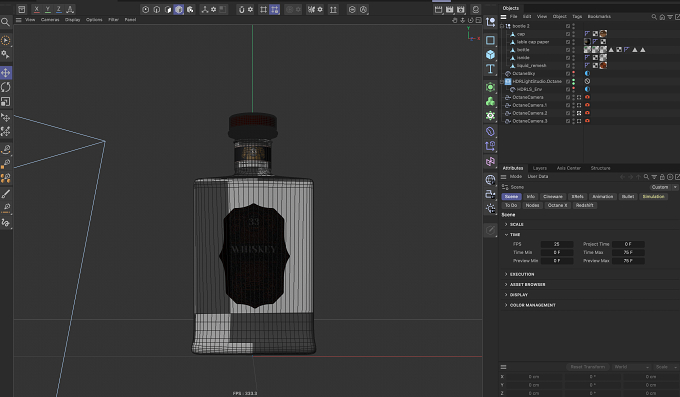Open the viewport Cameras menu
680x397 pixels.
50,20
